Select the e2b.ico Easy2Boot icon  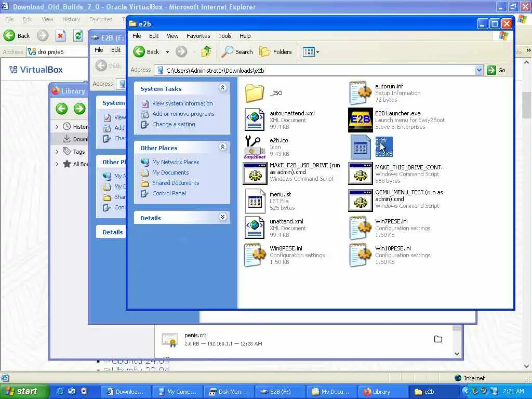tap(255, 147)
